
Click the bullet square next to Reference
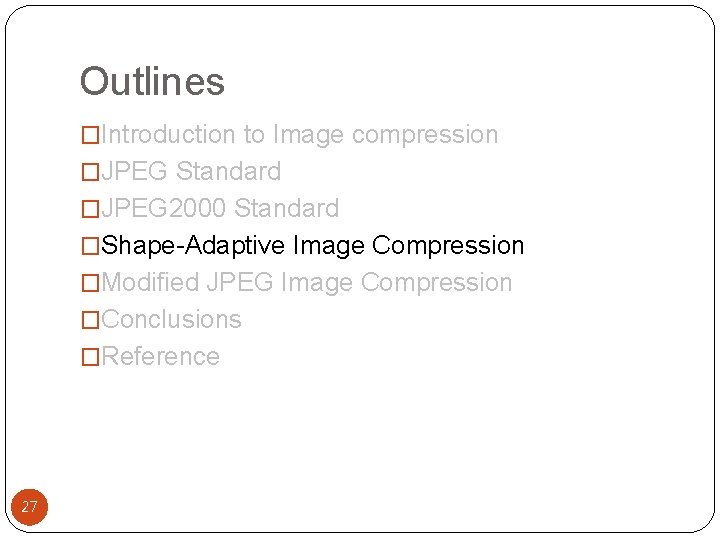[90, 357]
